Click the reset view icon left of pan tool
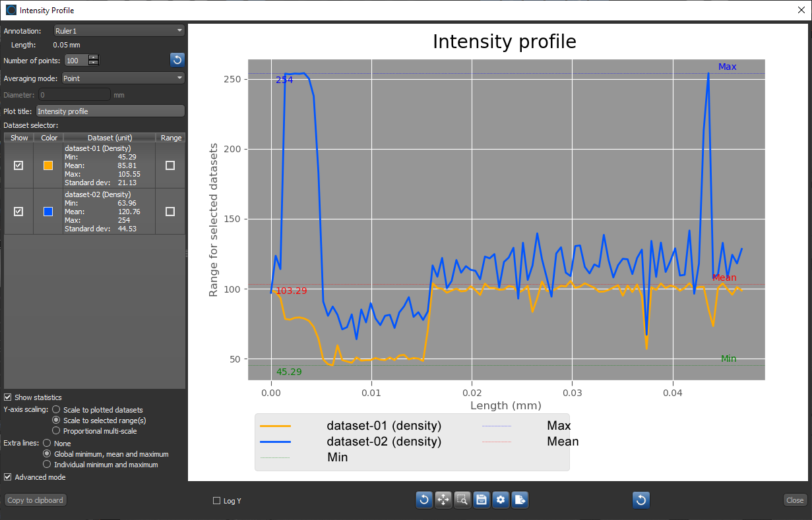812x520 pixels. pos(424,500)
